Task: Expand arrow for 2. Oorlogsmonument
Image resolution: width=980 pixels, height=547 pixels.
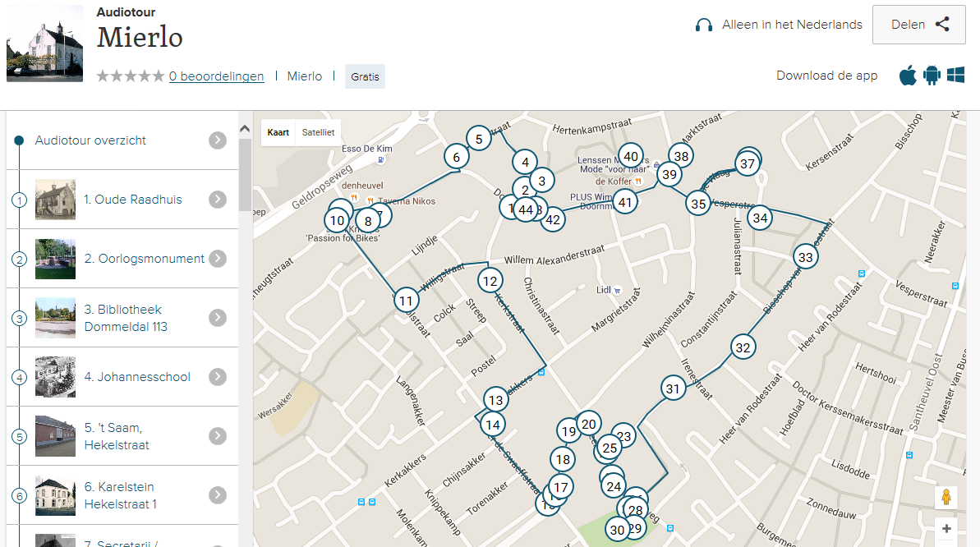Action: [218, 258]
